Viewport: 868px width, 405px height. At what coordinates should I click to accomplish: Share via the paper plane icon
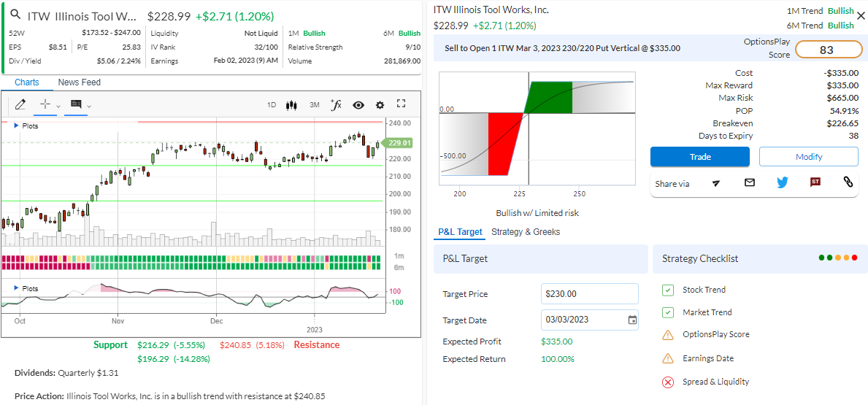coord(715,183)
